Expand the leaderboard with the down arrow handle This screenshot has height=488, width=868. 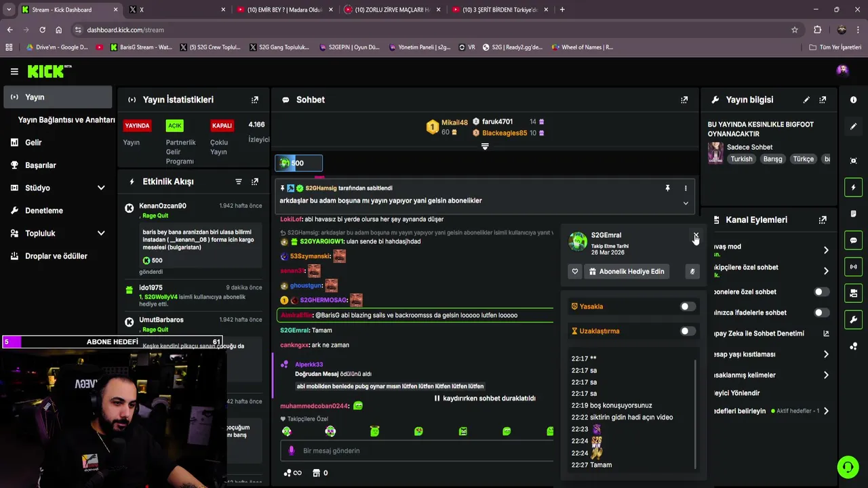pyautogui.click(x=485, y=146)
